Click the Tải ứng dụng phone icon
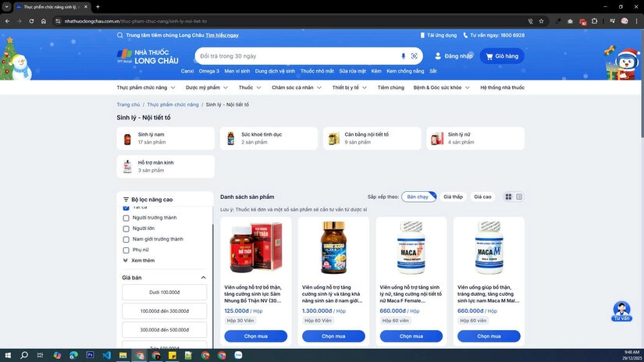The image size is (644, 362). 422,35
